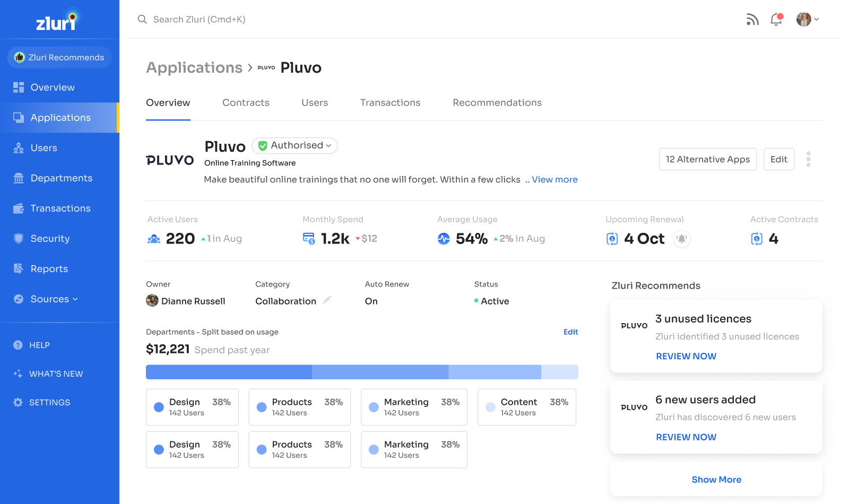Edit the departments split
The width and height of the screenshot is (849, 504).
point(571,332)
